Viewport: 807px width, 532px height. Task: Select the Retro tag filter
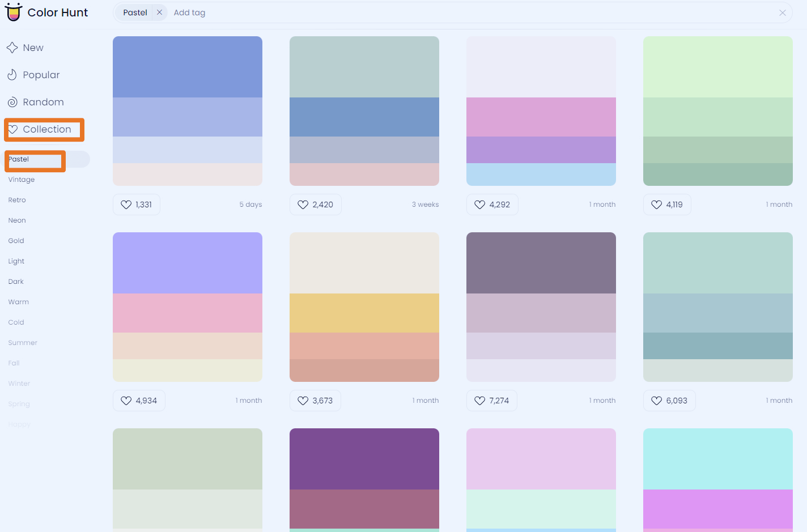coord(17,199)
